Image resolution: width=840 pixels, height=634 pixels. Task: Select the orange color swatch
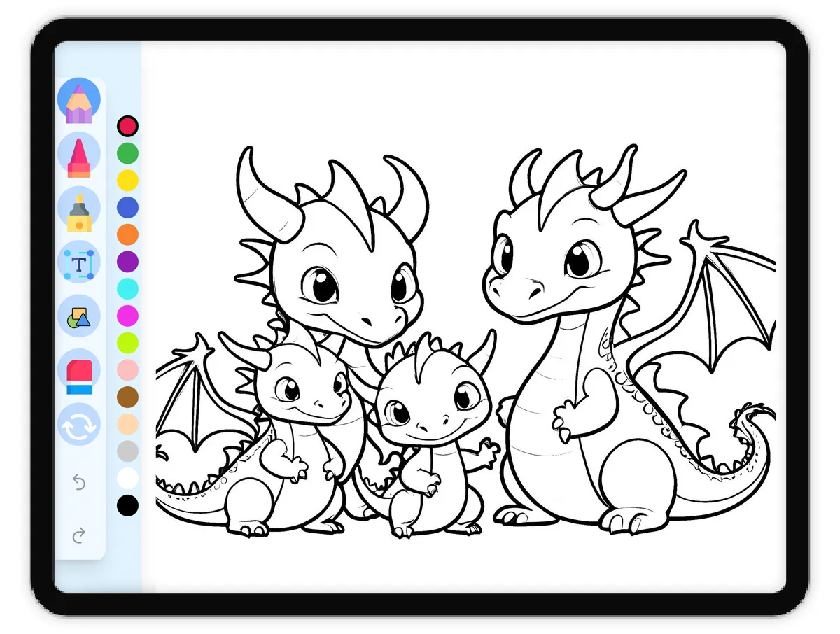[127, 234]
